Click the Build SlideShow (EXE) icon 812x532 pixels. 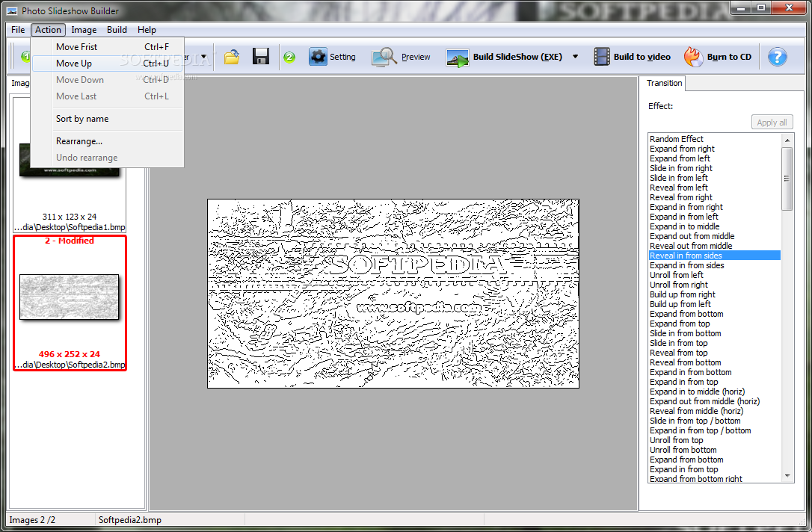[x=458, y=58]
